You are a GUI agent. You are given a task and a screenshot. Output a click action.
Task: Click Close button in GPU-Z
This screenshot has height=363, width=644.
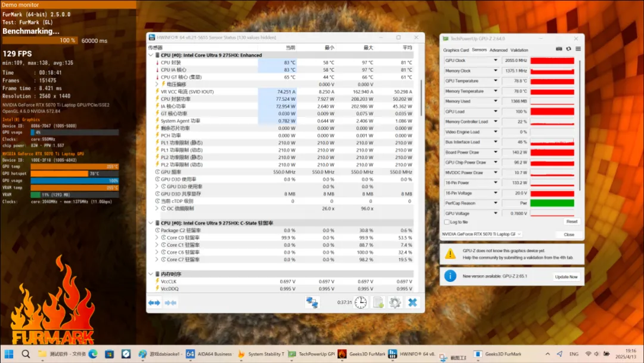pos(569,234)
